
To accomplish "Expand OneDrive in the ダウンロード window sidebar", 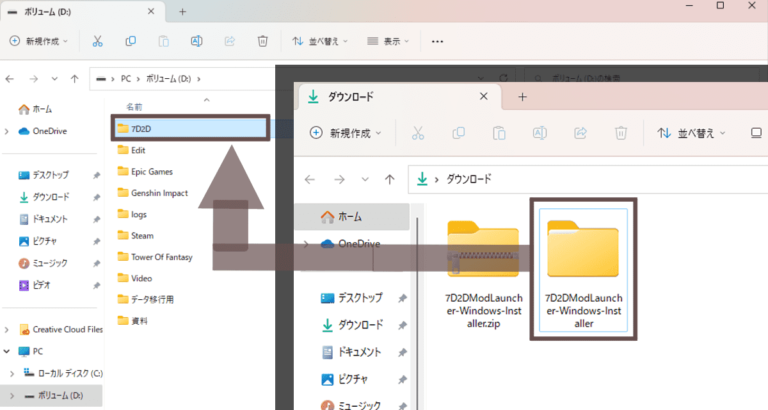I will click(x=306, y=243).
